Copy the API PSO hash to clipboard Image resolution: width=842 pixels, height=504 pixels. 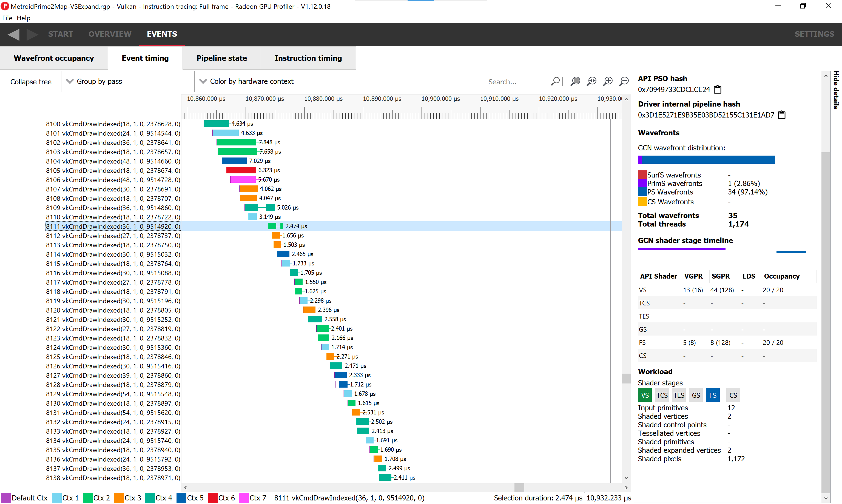click(x=717, y=89)
